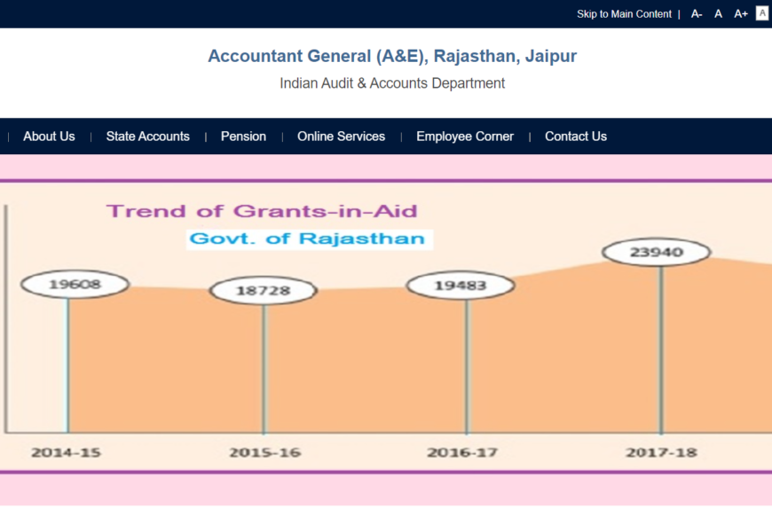Expand the Online Services menu
Viewport: 772px width, 532px height.
tap(341, 137)
